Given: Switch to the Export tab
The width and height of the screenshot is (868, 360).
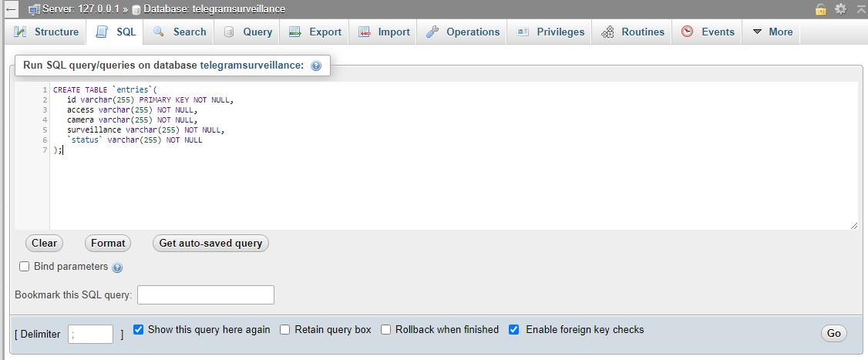Looking at the screenshot, I should [315, 32].
